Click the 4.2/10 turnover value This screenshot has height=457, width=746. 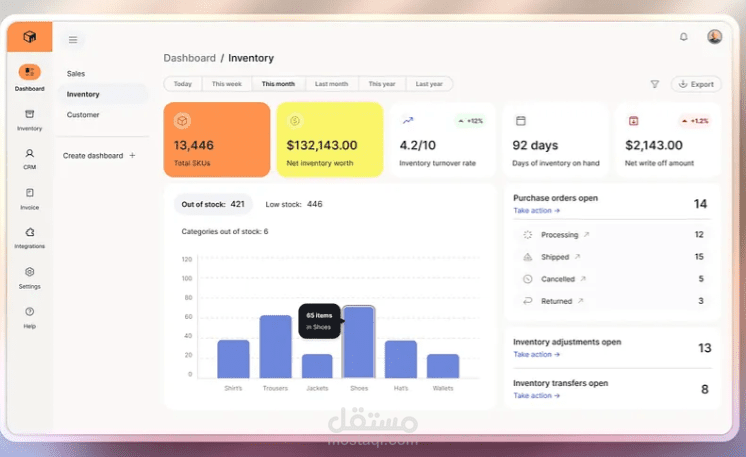coord(417,145)
